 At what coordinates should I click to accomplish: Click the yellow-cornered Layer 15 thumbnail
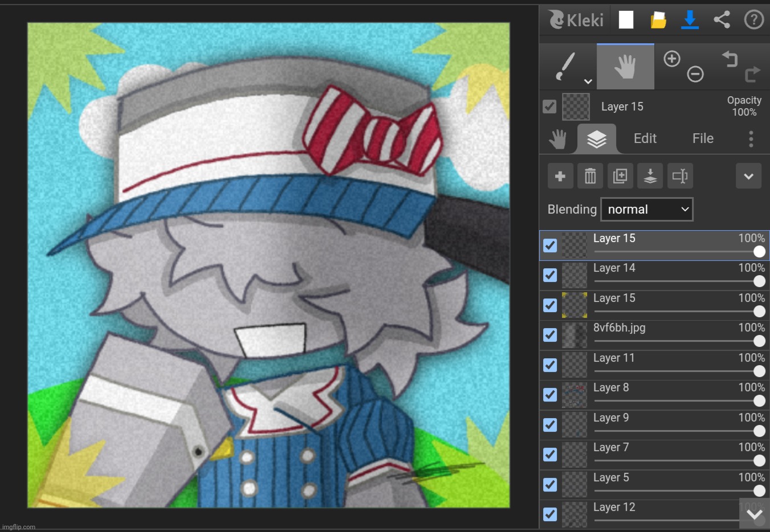coord(575,305)
